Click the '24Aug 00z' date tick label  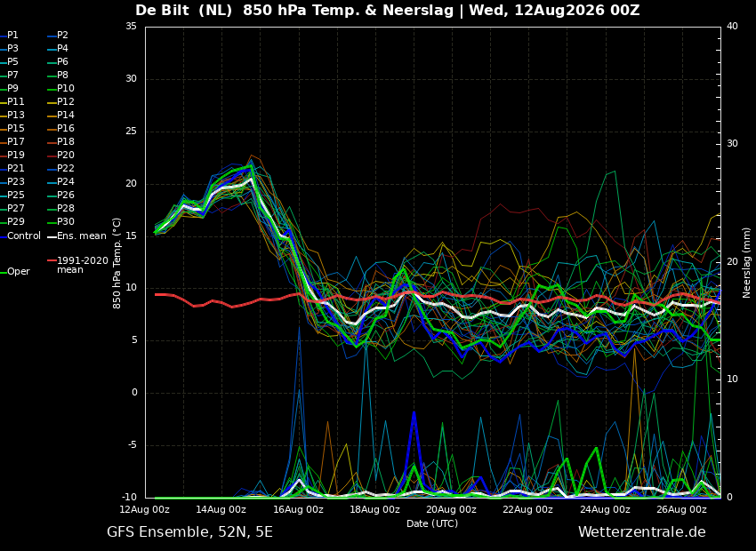[x=605, y=509]
